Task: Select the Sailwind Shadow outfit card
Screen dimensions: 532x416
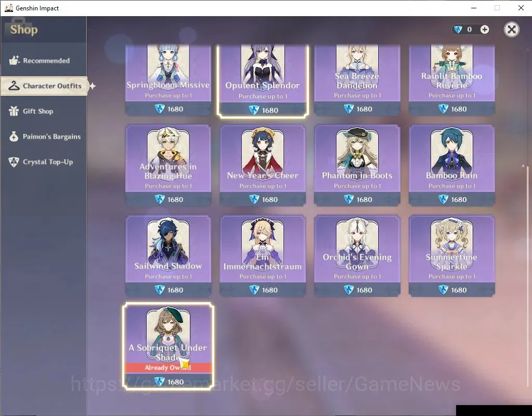Action: (168, 256)
